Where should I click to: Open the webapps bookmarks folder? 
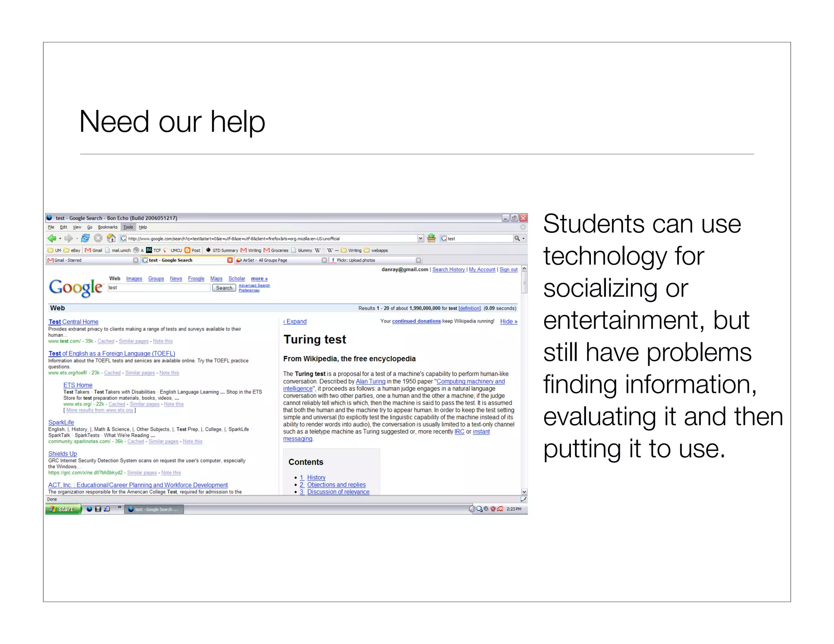tap(376, 250)
